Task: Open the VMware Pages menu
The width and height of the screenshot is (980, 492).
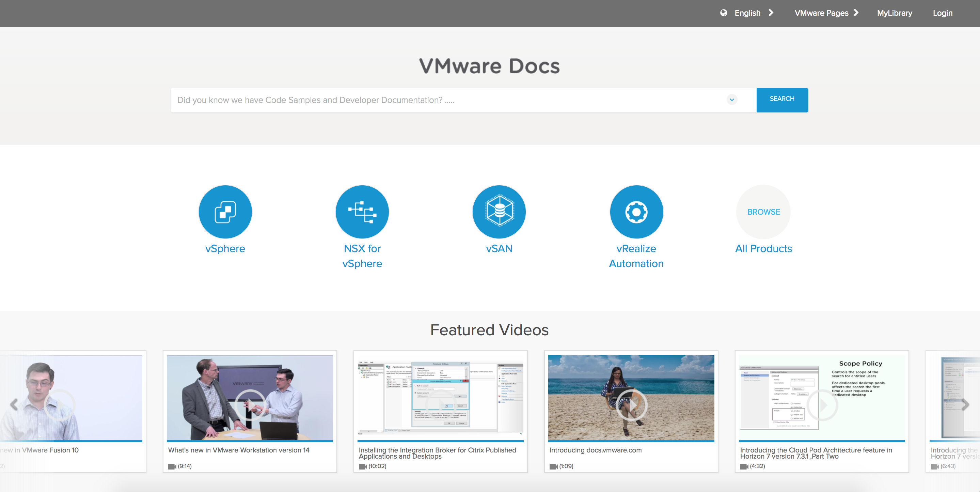Action: [821, 13]
